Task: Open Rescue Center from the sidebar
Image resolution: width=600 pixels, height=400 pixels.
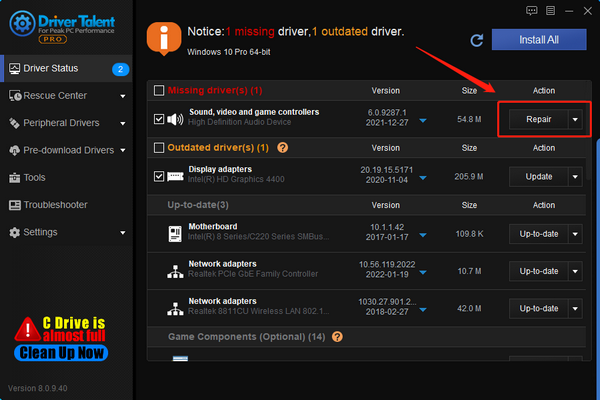Action: 66,96
